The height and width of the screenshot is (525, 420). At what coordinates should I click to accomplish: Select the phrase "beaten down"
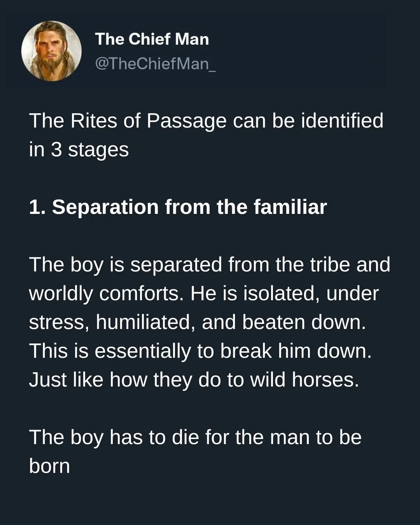(304, 322)
